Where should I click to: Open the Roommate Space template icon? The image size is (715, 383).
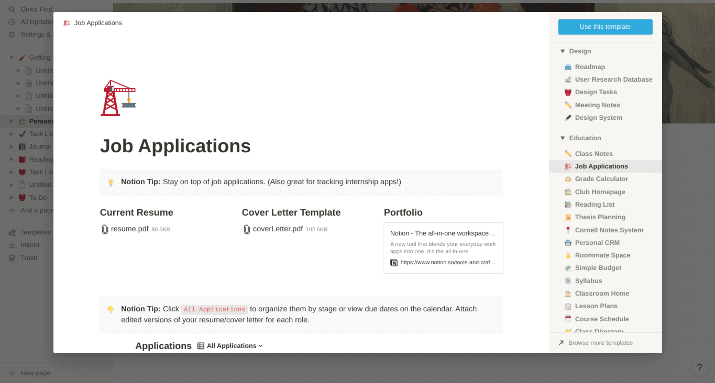[x=568, y=255]
